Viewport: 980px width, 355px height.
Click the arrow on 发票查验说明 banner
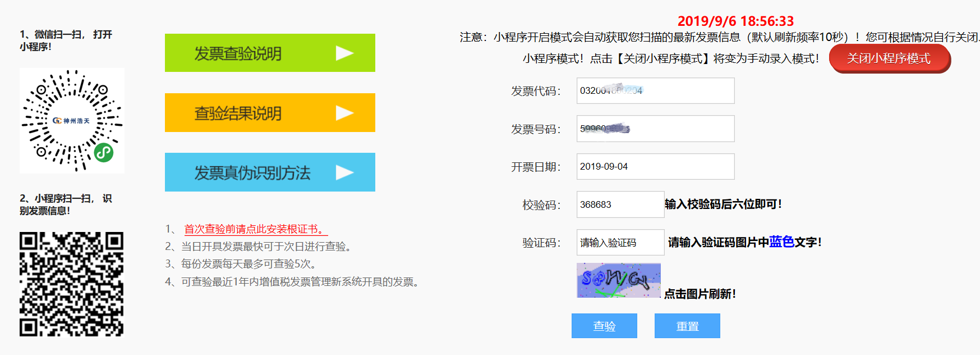click(x=344, y=53)
